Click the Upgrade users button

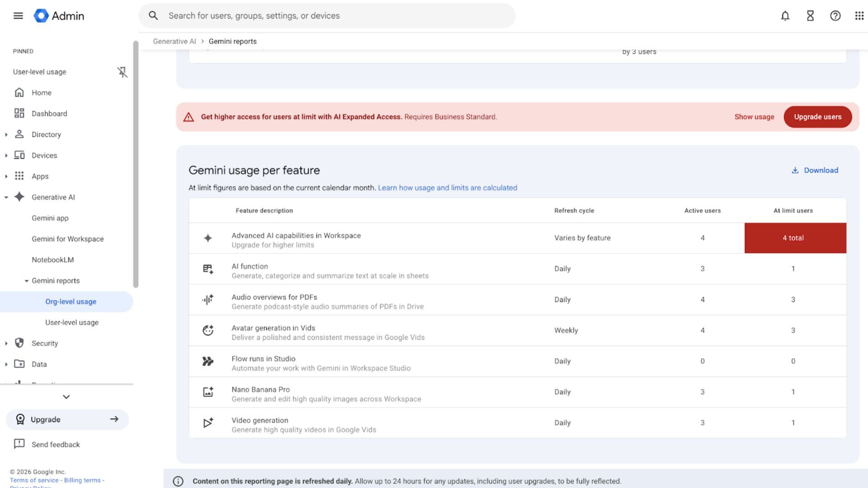point(818,117)
